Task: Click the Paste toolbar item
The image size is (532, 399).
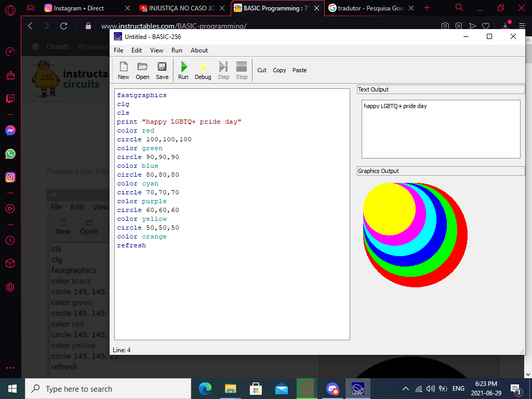Action: (x=299, y=70)
